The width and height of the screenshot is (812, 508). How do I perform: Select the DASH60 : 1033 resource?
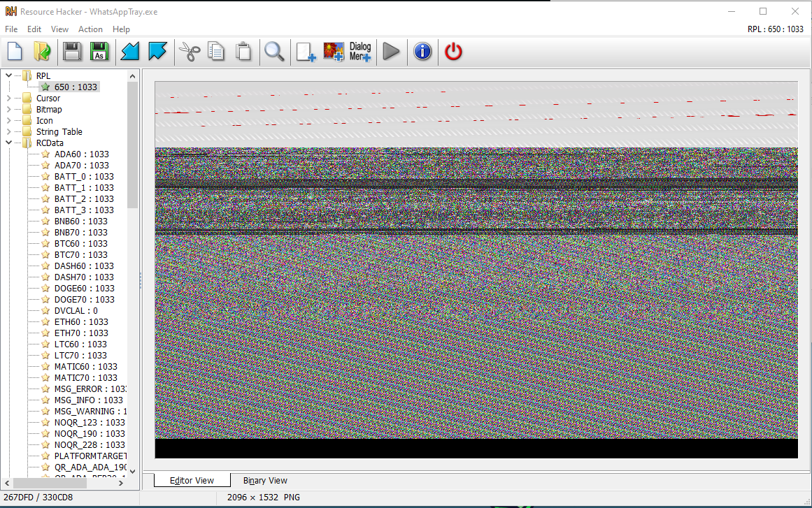84,266
